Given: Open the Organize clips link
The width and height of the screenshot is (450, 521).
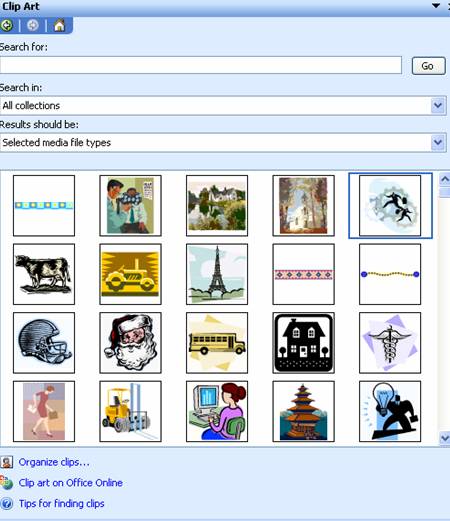Looking at the screenshot, I should [x=54, y=462].
